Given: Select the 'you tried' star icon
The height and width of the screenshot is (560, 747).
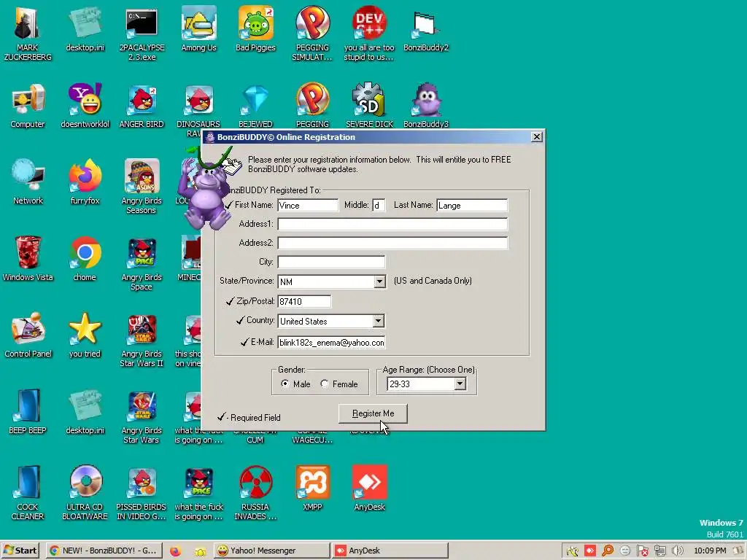Looking at the screenshot, I should (85, 335).
